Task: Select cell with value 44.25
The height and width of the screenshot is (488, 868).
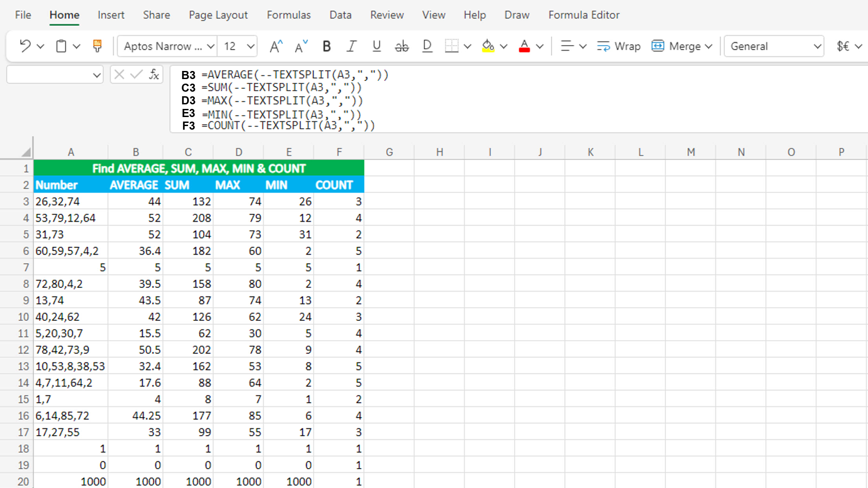Action: [x=135, y=416]
